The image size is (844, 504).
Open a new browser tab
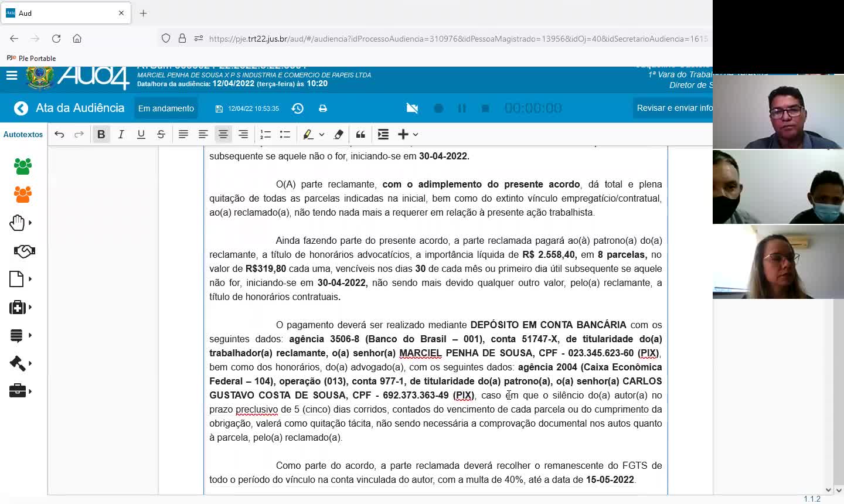pyautogui.click(x=143, y=13)
